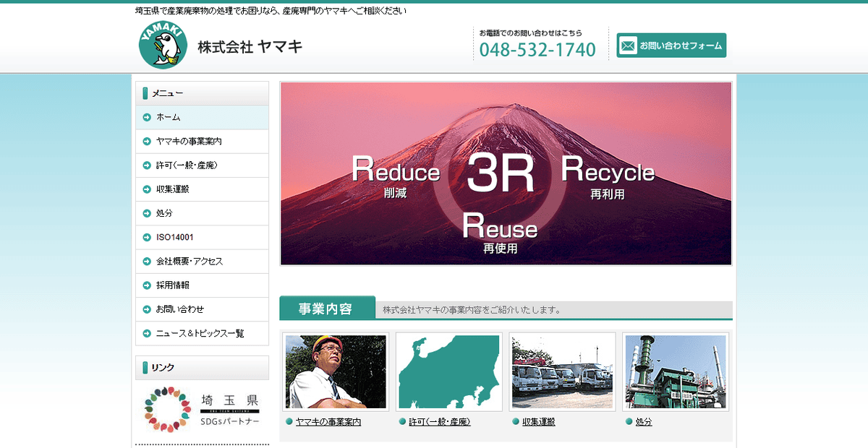Click the phone number 048-532-1740
This screenshot has width=868, height=448.
[538, 49]
